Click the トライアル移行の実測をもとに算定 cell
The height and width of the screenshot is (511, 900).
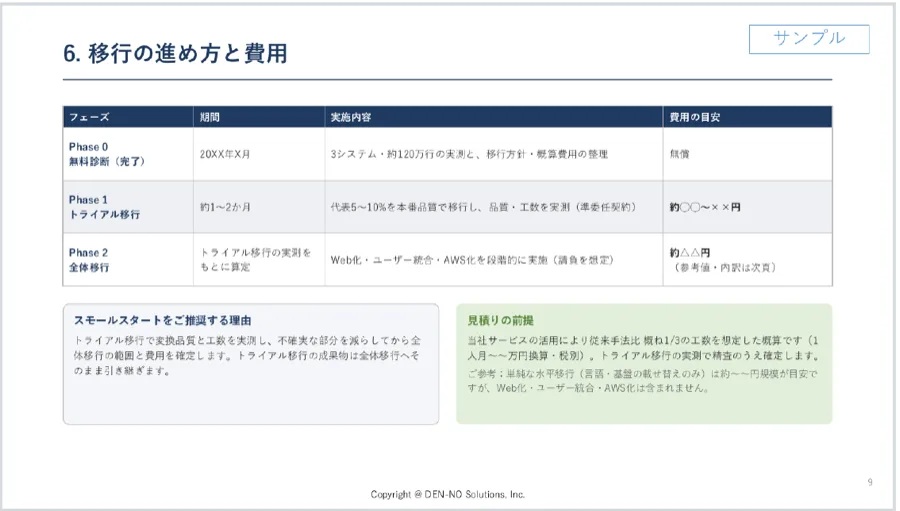pyautogui.click(x=259, y=260)
